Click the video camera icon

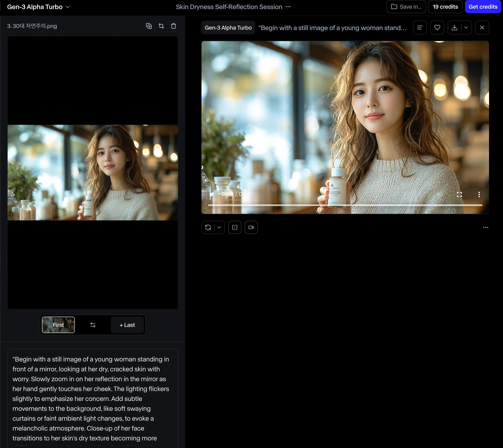point(251,227)
